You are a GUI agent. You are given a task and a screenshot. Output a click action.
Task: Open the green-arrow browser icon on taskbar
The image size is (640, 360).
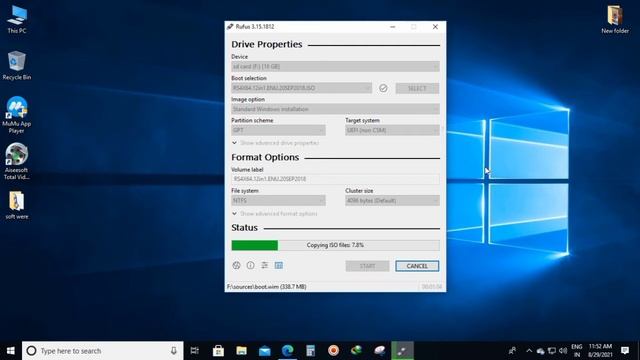click(356, 351)
